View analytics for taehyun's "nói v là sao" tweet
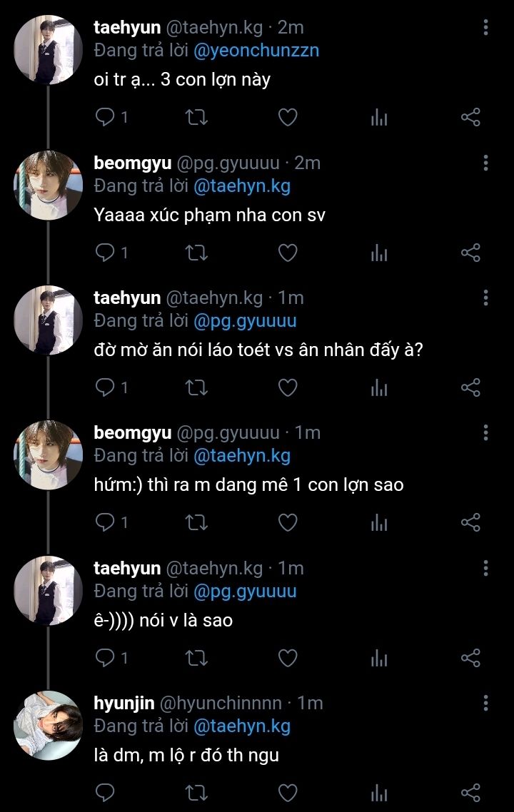The image size is (514, 812). tap(379, 658)
